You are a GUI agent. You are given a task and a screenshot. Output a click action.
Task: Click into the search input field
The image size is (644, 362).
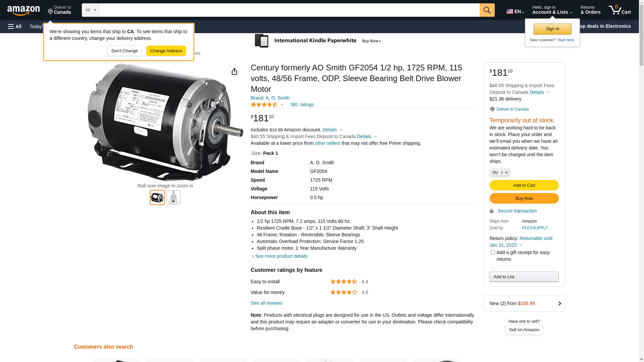(289, 10)
